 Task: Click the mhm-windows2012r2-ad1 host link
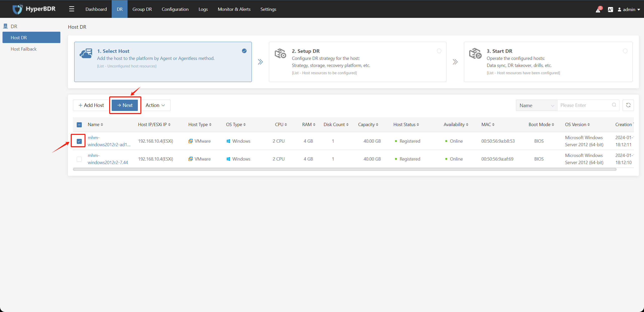tap(108, 141)
